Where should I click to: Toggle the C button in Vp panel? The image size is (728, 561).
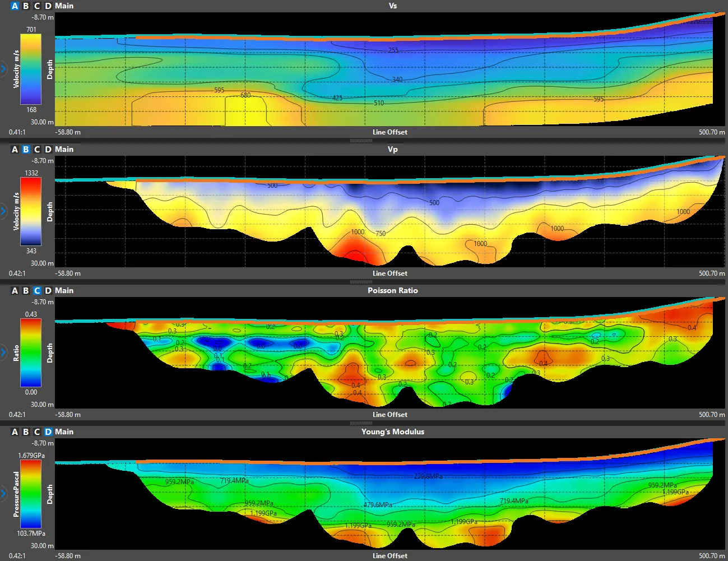click(x=37, y=149)
